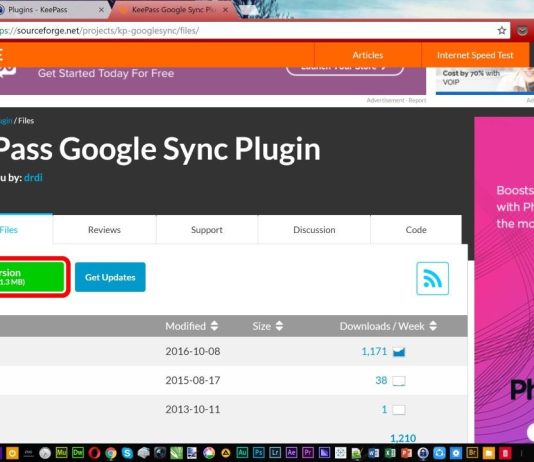Click the 1,210 total downloads link
534x462 pixels.
pos(403,438)
